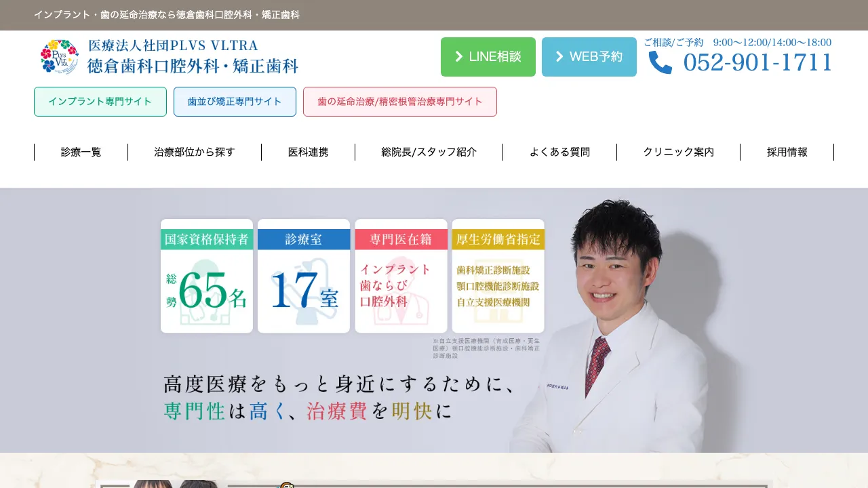Open the 診療一覧 menu item

(81, 152)
